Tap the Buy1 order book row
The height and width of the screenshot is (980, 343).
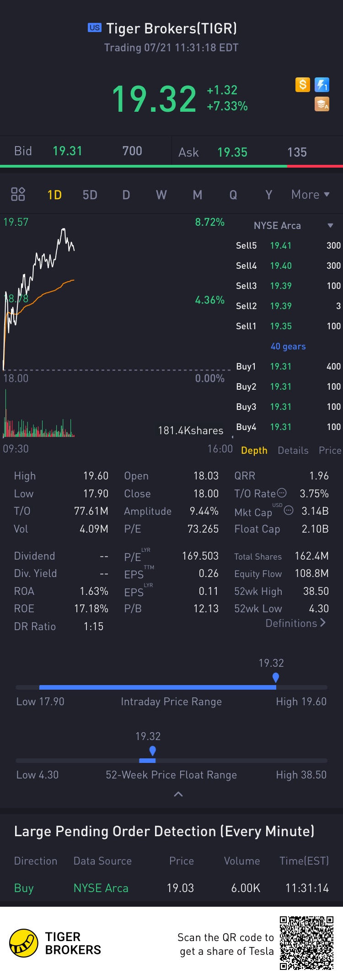click(288, 367)
